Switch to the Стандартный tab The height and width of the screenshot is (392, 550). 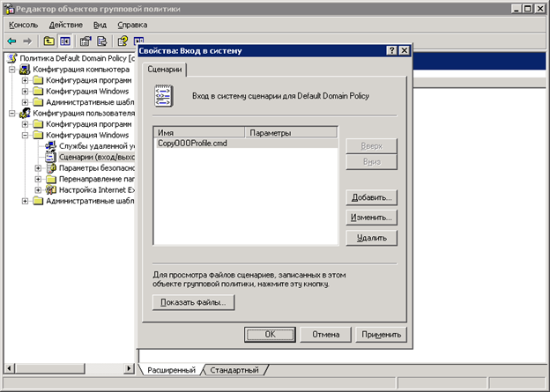tap(235, 370)
